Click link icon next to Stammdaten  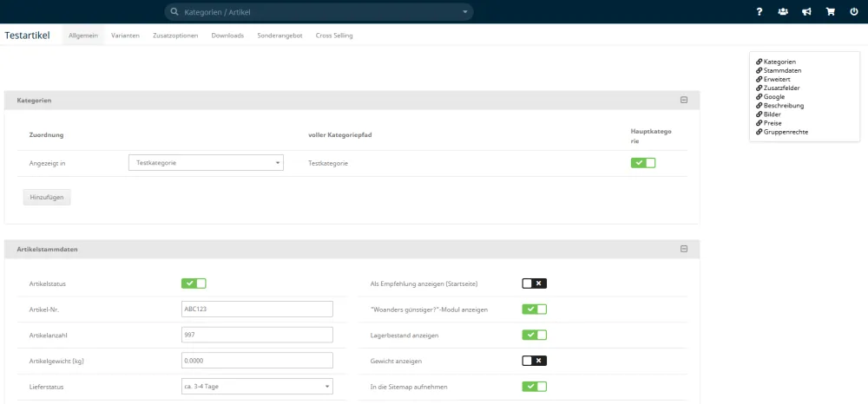[x=759, y=71]
